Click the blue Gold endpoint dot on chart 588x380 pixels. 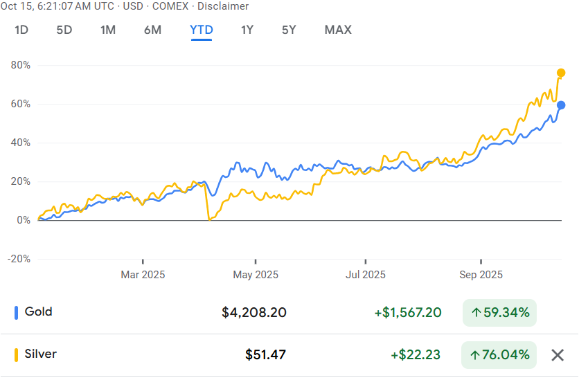click(x=561, y=105)
